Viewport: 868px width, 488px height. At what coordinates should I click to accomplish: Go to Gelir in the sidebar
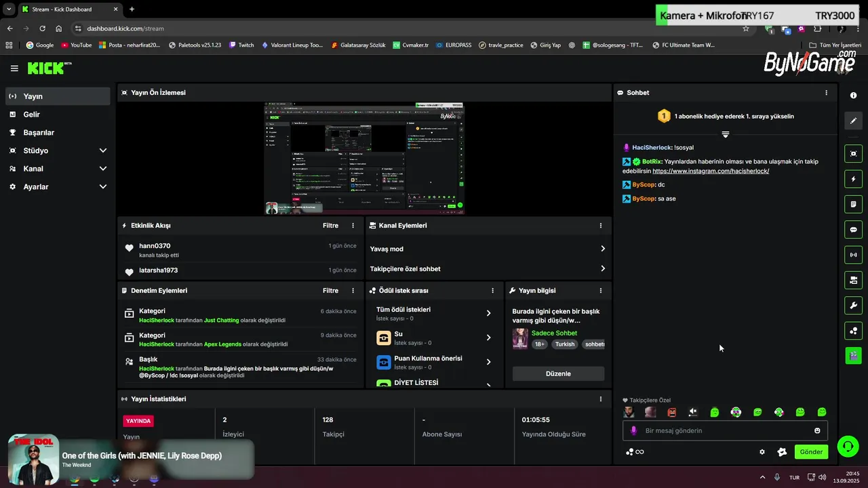tap(58, 115)
